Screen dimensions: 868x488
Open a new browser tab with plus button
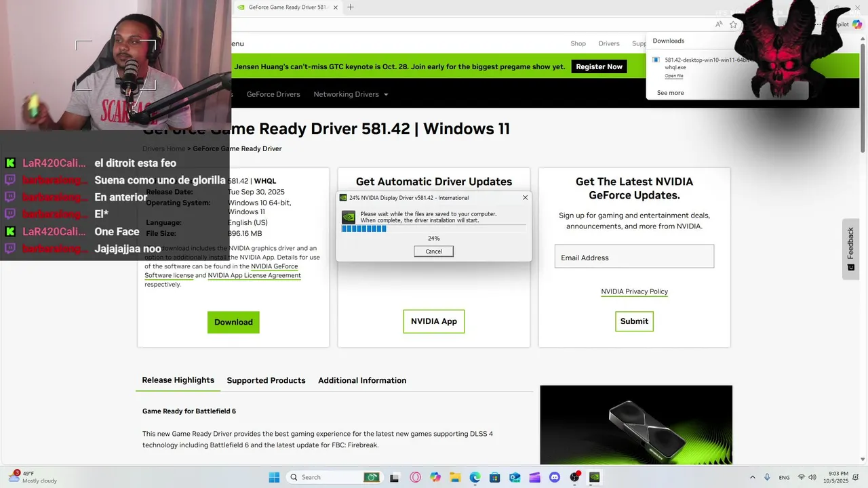tap(351, 7)
